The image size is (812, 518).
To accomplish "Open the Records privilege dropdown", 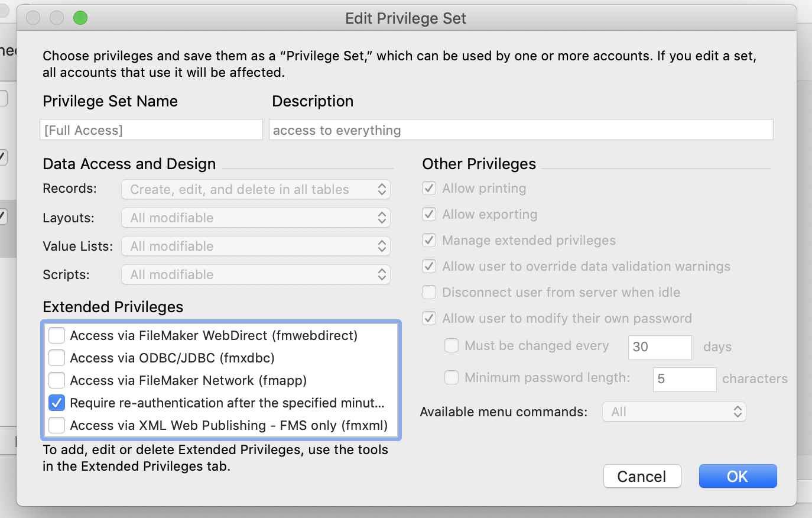I will [x=256, y=189].
